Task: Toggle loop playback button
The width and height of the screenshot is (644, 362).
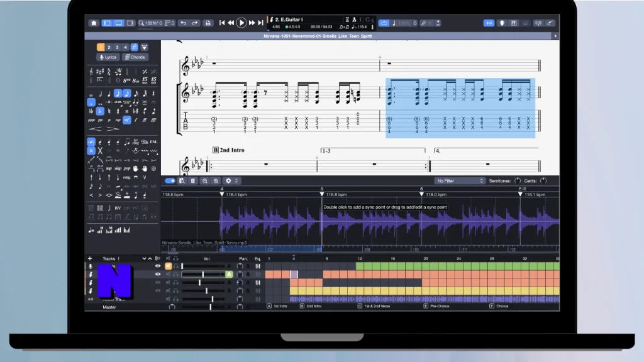Action: click(x=384, y=23)
